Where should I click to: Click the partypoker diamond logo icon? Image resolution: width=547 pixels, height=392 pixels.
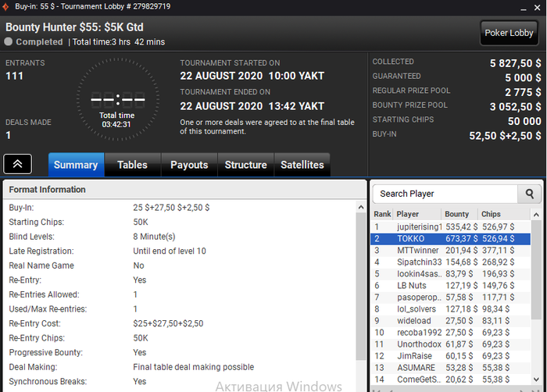pyautogui.click(x=5, y=6)
